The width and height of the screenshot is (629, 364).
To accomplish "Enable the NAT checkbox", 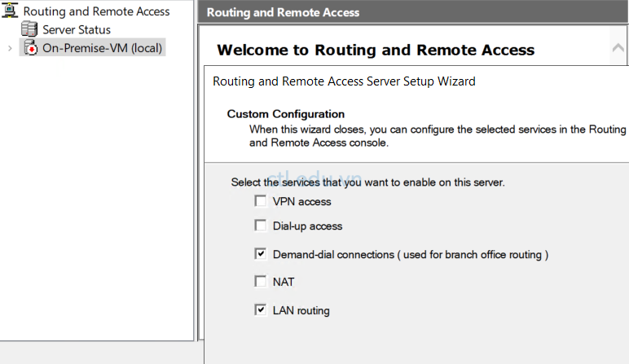I will pyautogui.click(x=261, y=282).
